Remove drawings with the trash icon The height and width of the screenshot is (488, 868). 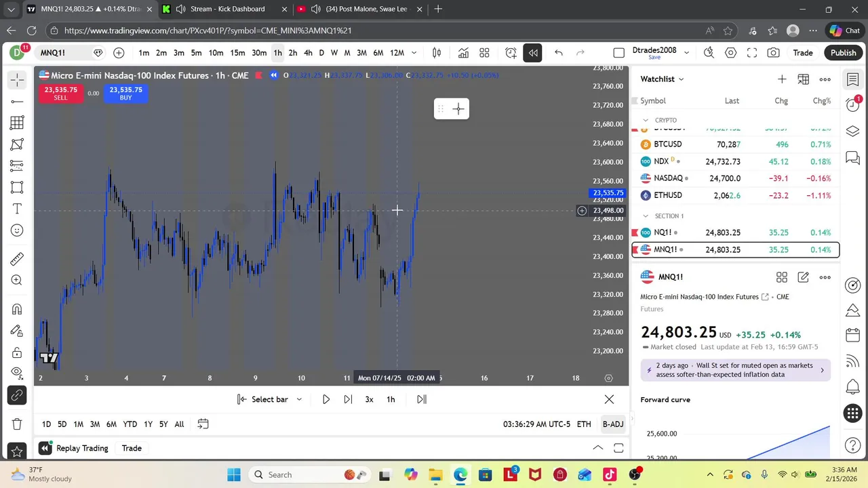pyautogui.click(x=17, y=424)
